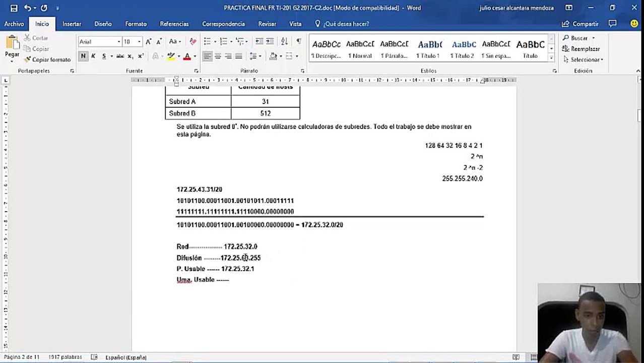Image resolution: width=644 pixels, height=363 pixels.
Task: Justify the paragraph text
Action: coord(239,56)
